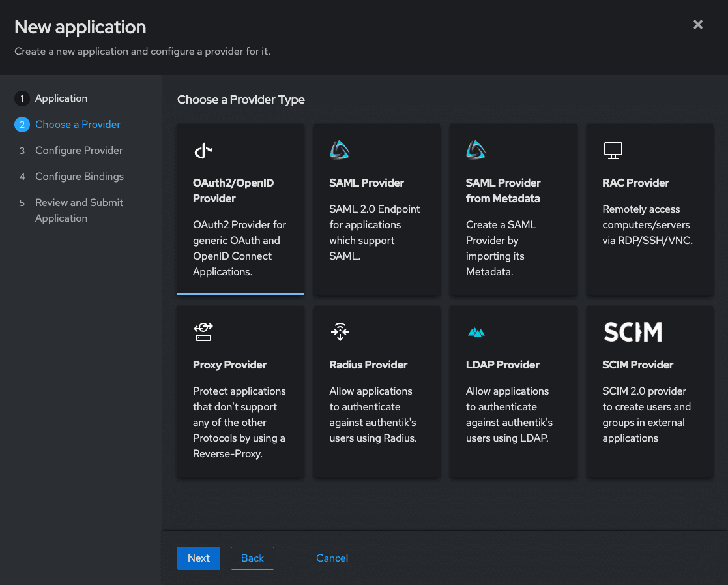
Task: Select the LDAP Provider title
Action: coord(502,365)
